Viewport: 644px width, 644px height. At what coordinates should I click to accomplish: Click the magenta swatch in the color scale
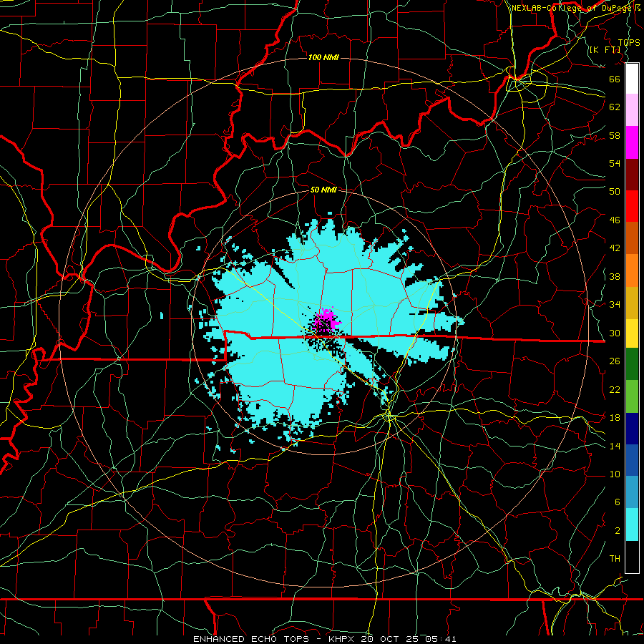632,142
